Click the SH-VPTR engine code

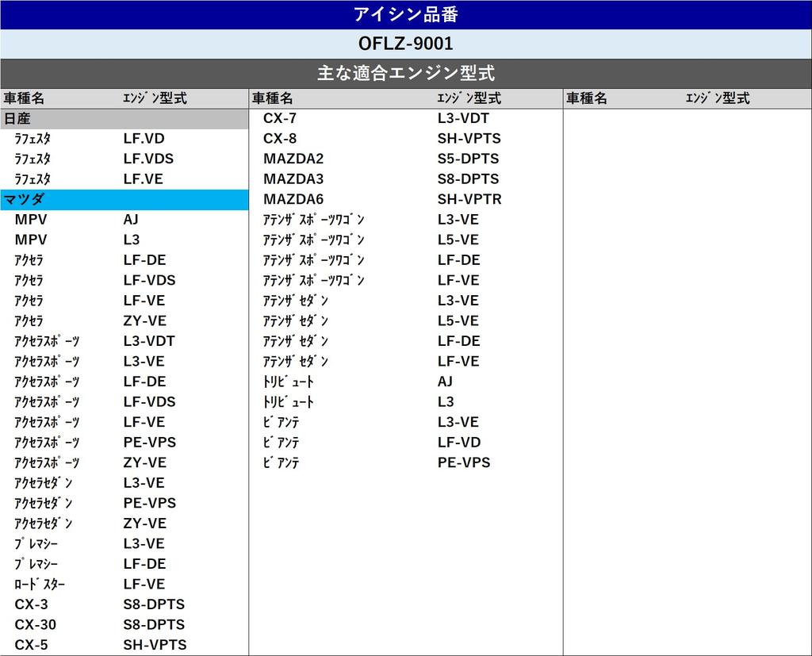(469, 199)
